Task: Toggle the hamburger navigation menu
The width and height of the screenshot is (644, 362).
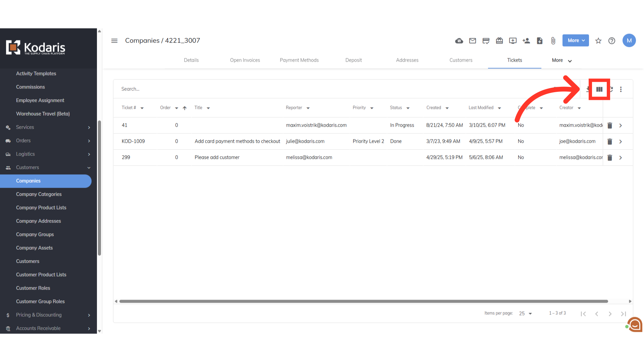Action: pos(114,41)
